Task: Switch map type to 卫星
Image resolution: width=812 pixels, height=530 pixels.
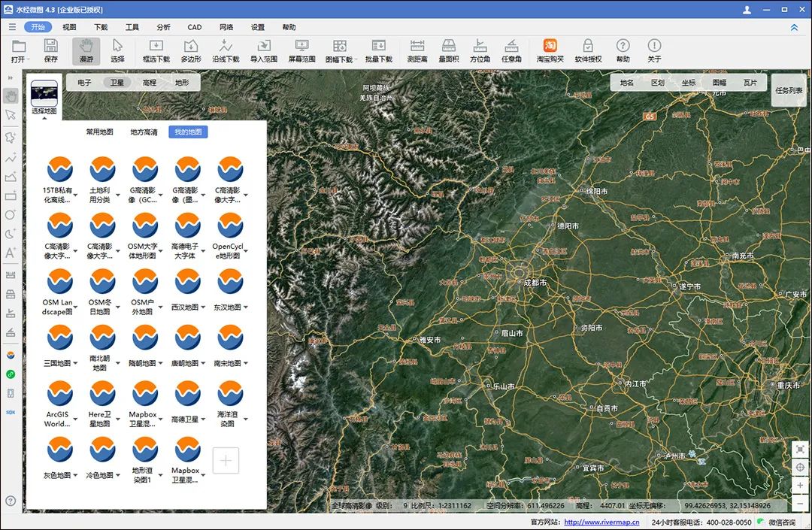Action: pyautogui.click(x=117, y=82)
